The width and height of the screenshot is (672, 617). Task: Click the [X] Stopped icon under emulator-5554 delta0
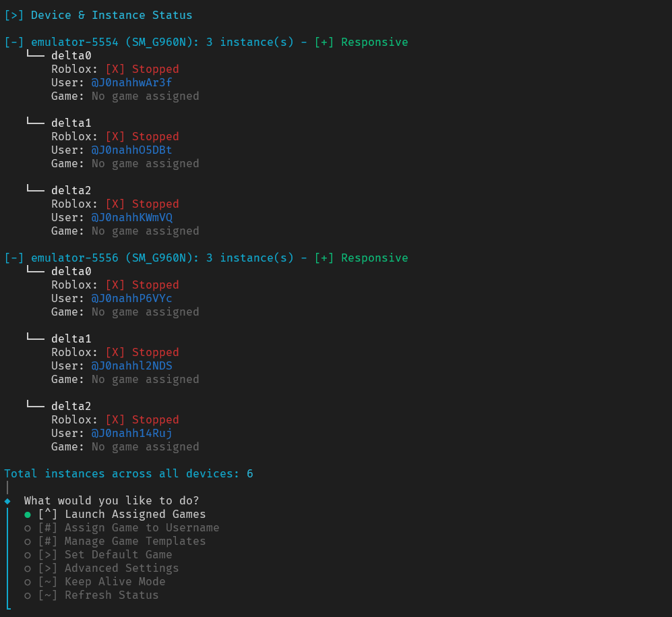point(115,69)
